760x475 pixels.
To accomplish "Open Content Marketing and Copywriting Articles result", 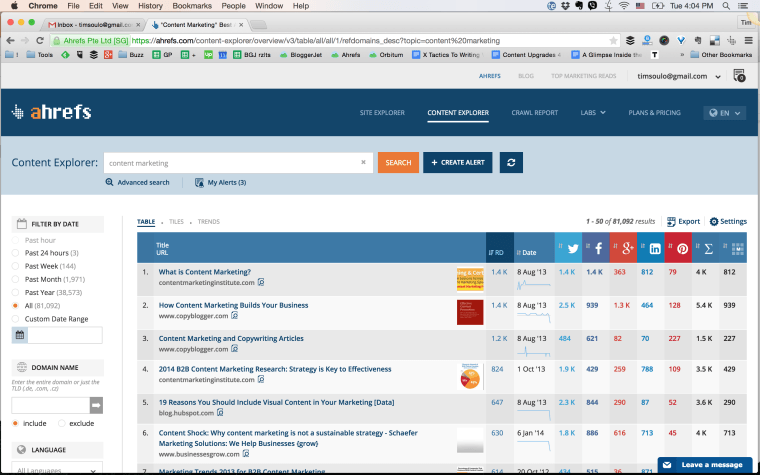I will 231,338.
